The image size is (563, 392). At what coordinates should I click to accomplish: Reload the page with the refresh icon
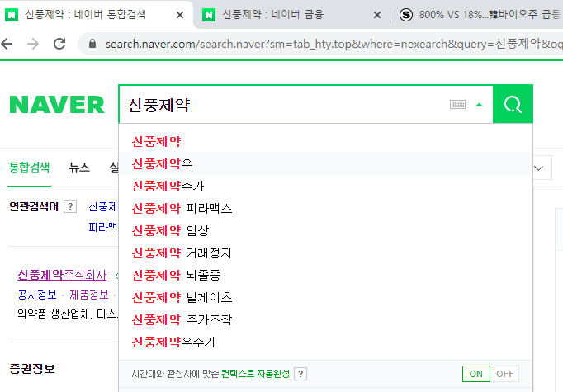59,44
